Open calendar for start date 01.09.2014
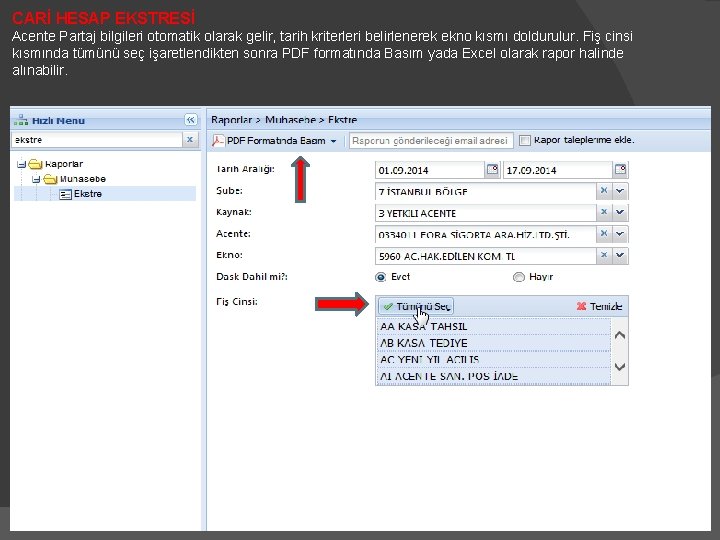Screen dimensions: 720x540 click(492, 170)
